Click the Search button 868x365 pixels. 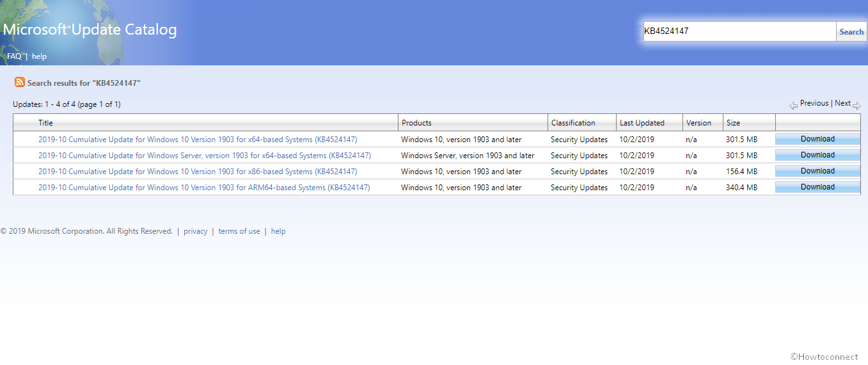pyautogui.click(x=851, y=31)
